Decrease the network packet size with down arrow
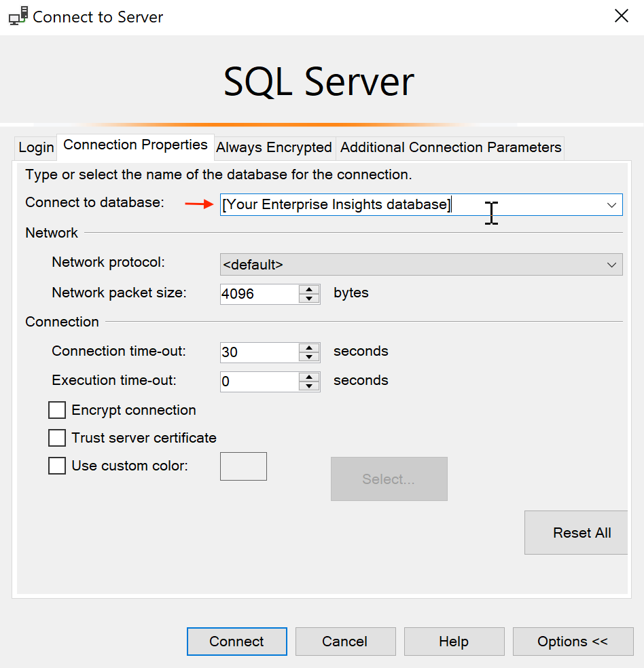This screenshot has height=668, width=644. pyautogui.click(x=309, y=299)
